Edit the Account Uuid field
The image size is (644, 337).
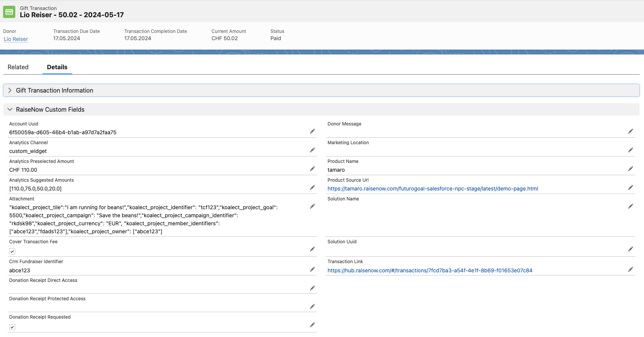click(x=312, y=131)
